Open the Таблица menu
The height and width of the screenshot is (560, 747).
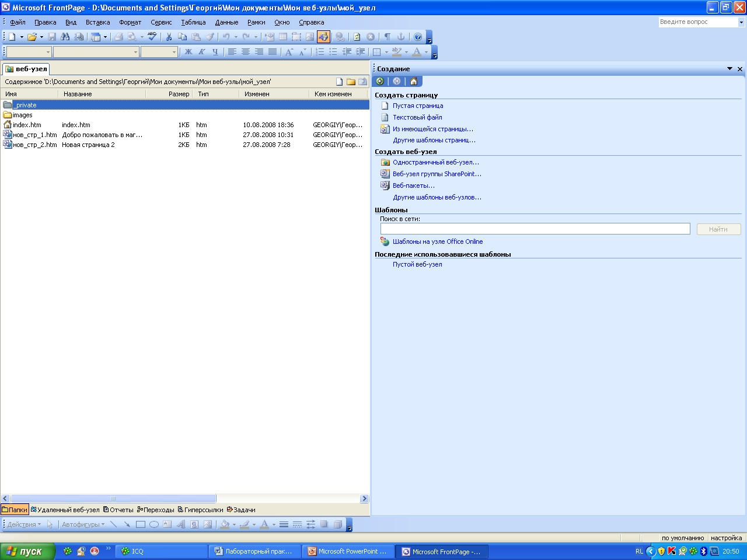point(193,22)
